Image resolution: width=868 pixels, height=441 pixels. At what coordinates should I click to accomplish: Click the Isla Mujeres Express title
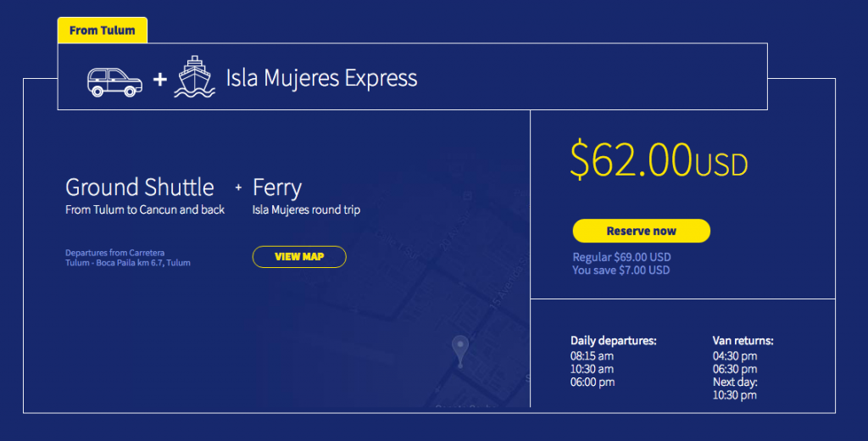tap(321, 79)
